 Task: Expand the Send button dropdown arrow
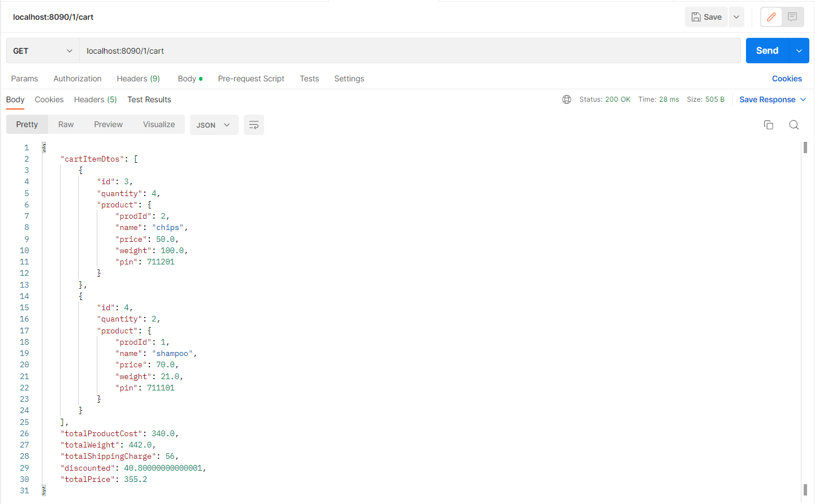click(x=799, y=50)
